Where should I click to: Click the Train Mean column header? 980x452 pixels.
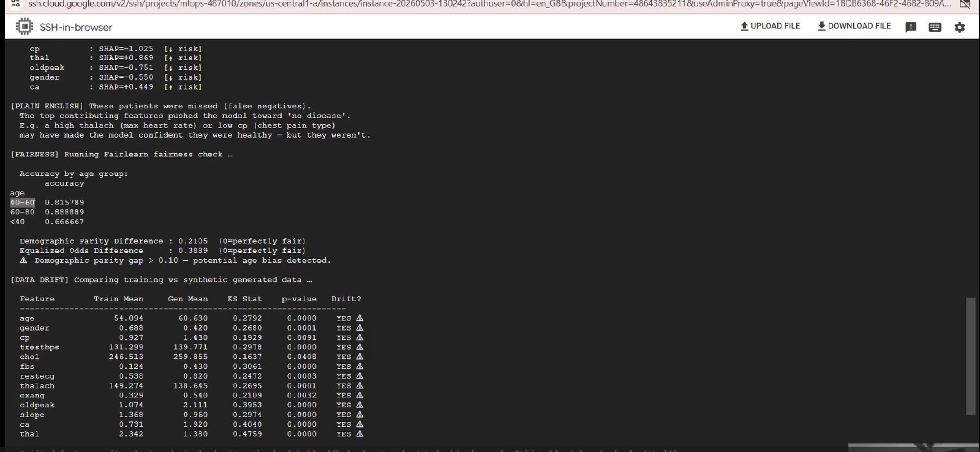click(118, 299)
